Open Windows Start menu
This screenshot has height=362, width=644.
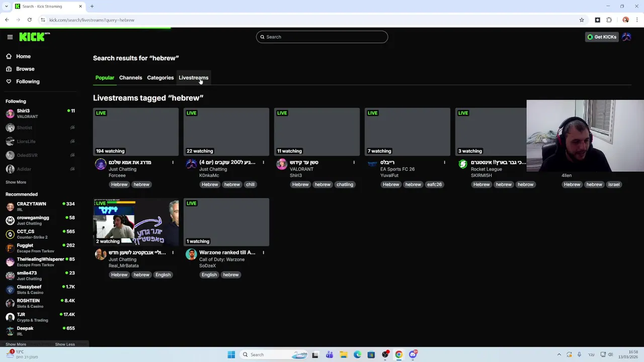(x=231, y=354)
